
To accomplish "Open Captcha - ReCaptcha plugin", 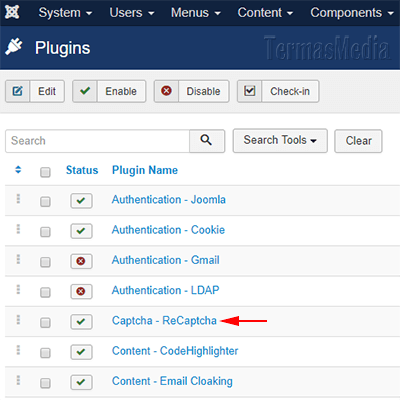I will (164, 321).
